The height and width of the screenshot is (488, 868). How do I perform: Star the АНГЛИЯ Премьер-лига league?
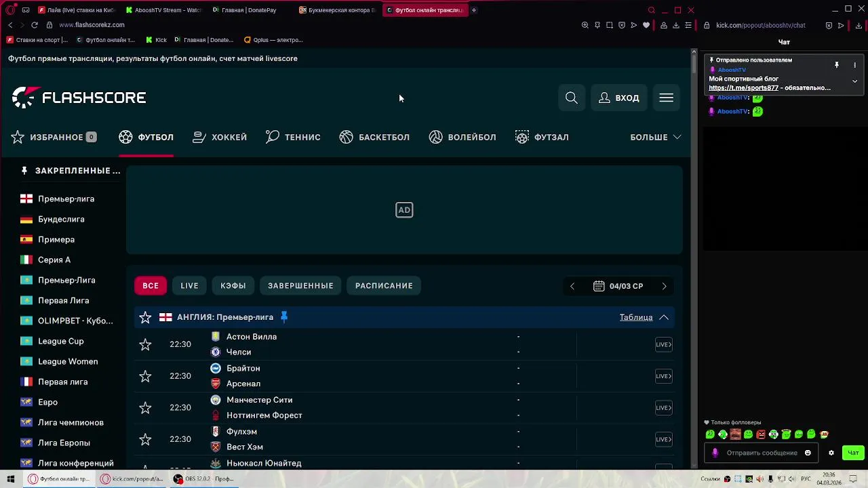(145, 317)
